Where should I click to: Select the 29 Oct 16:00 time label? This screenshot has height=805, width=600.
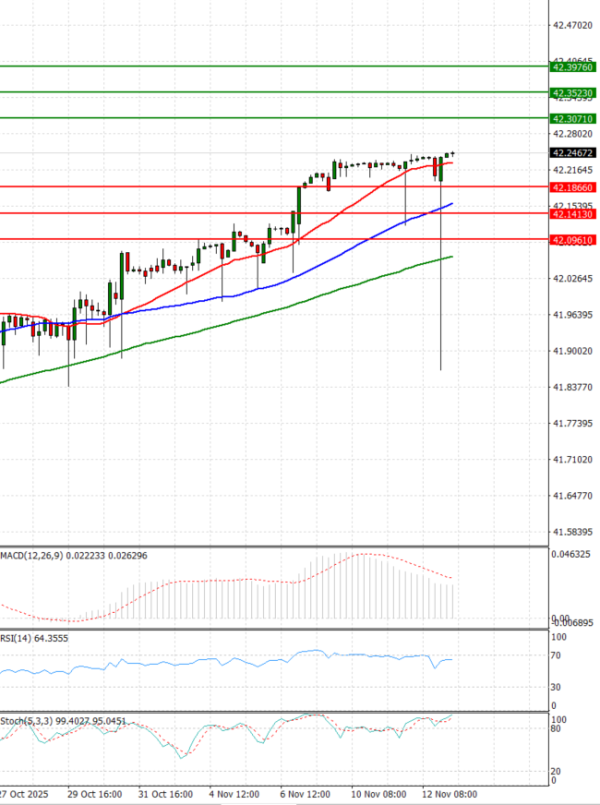pyautogui.click(x=93, y=793)
